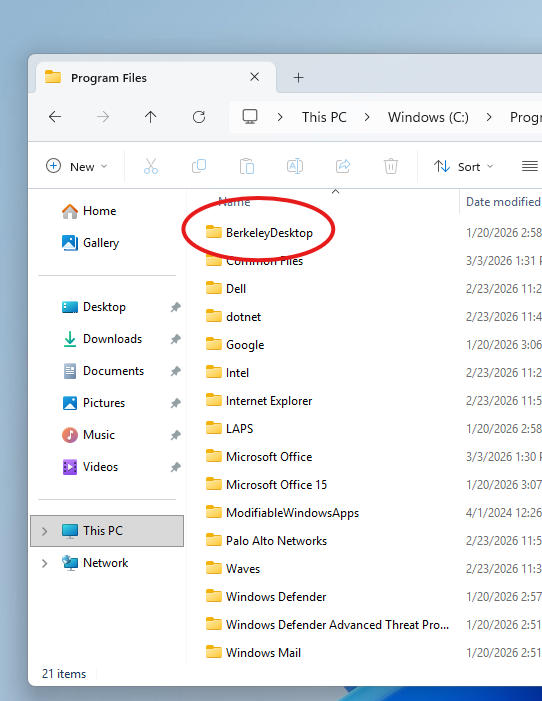Click the pin icon beside Videos
This screenshot has width=542, height=701.
point(175,467)
